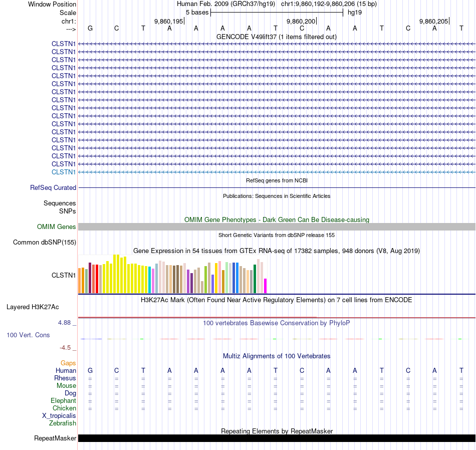Open the GENCODE V49lift37 track title

click(276, 37)
